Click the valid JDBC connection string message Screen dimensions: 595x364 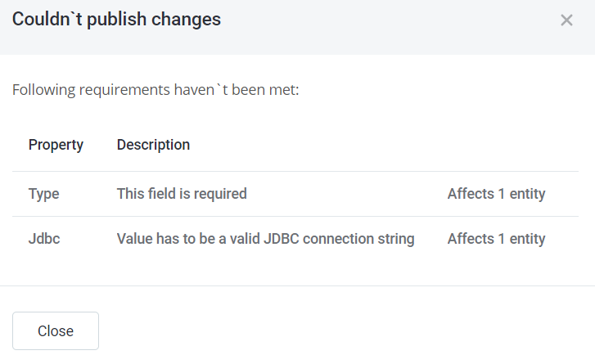[x=265, y=239]
